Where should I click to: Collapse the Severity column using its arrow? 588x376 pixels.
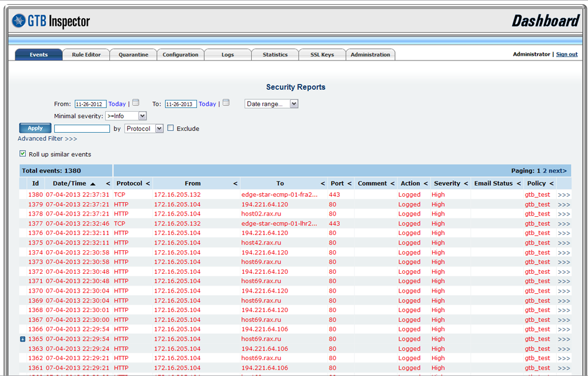pyautogui.click(x=466, y=184)
